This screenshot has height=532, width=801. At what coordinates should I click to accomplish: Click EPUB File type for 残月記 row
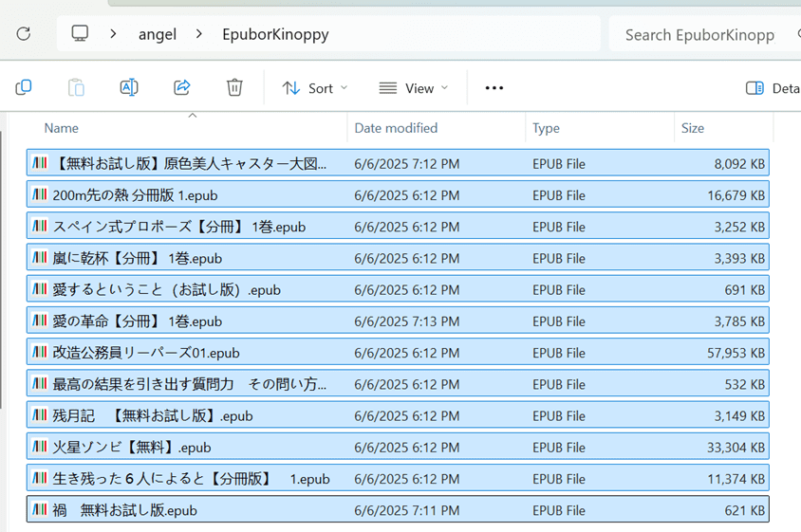pyautogui.click(x=558, y=416)
